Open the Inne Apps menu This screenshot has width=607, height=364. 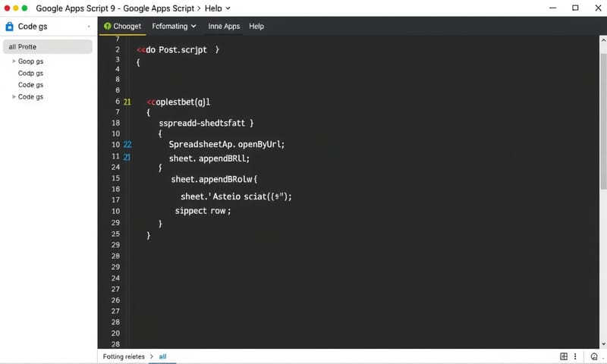[224, 27]
